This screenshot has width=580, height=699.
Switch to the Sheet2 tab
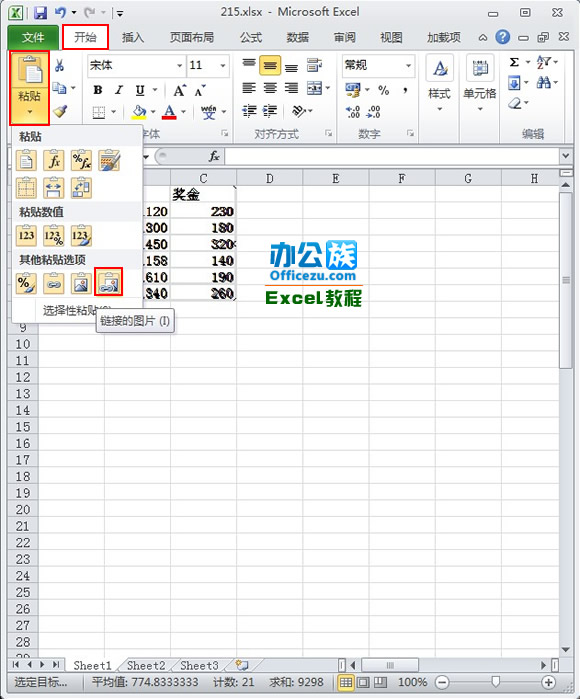[x=146, y=666]
